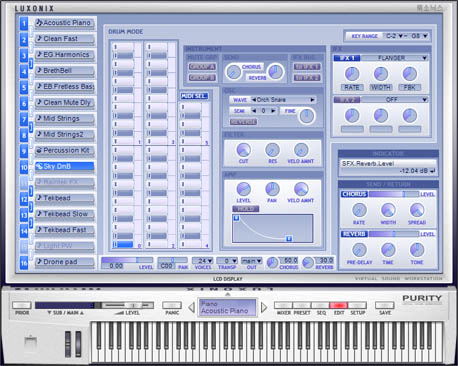Click the previous preset arrow beside LCD
This screenshot has height=366, width=458.
tap(192, 307)
